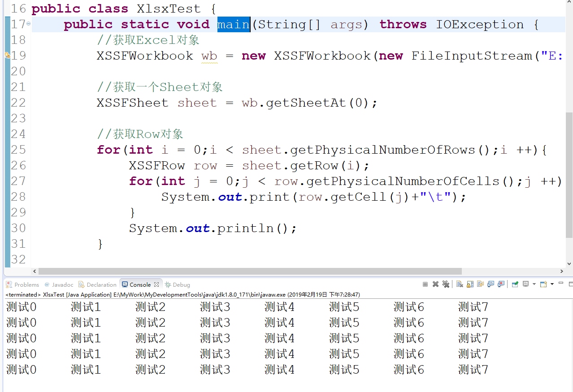Click 'XSSFSheet' type on line 22
This screenshot has width=573, height=392.
coord(132,103)
